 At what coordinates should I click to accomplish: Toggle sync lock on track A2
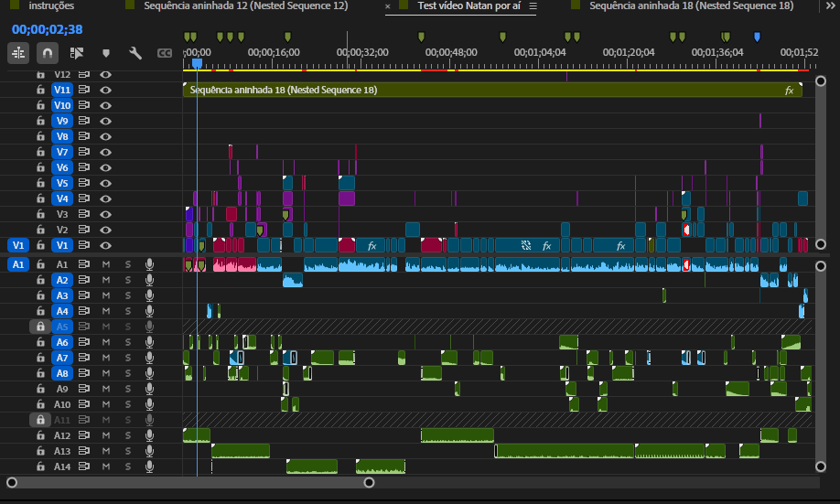coord(84,280)
